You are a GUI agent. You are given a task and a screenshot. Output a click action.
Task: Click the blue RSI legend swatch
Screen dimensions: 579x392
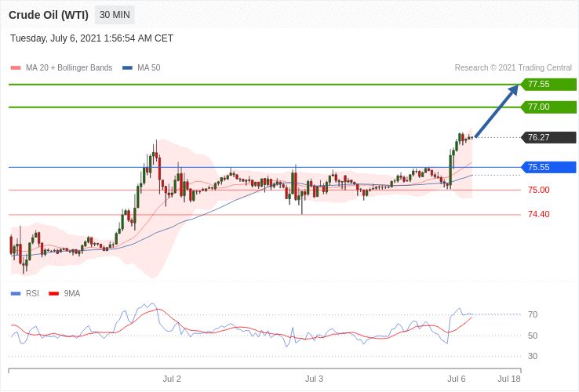(x=16, y=294)
